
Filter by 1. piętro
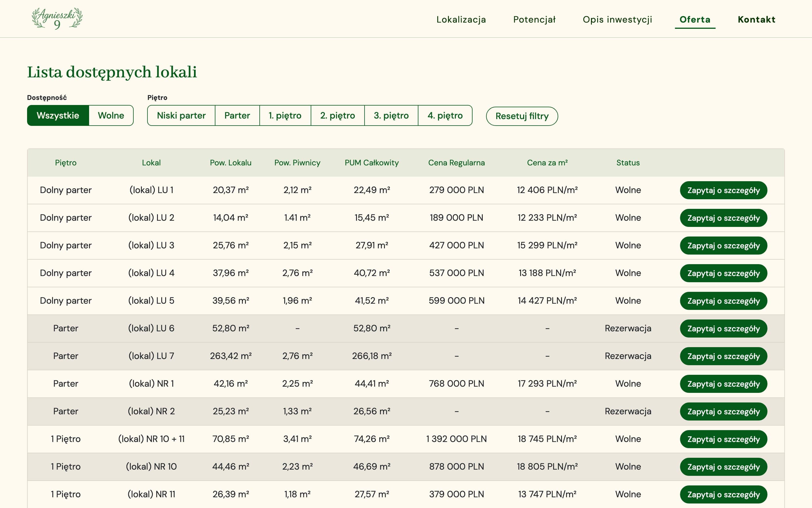coord(285,116)
